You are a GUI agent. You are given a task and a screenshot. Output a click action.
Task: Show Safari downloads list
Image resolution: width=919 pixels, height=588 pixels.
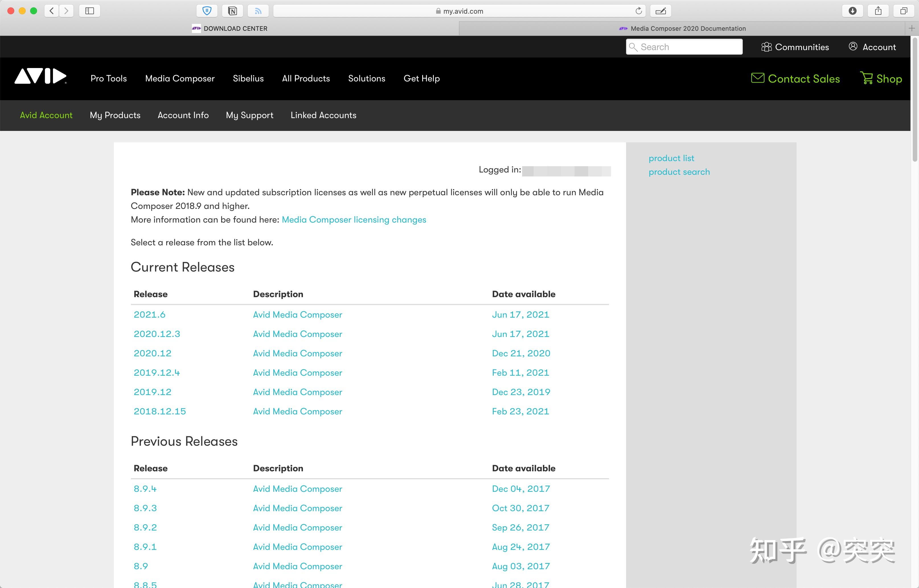(852, 11)
